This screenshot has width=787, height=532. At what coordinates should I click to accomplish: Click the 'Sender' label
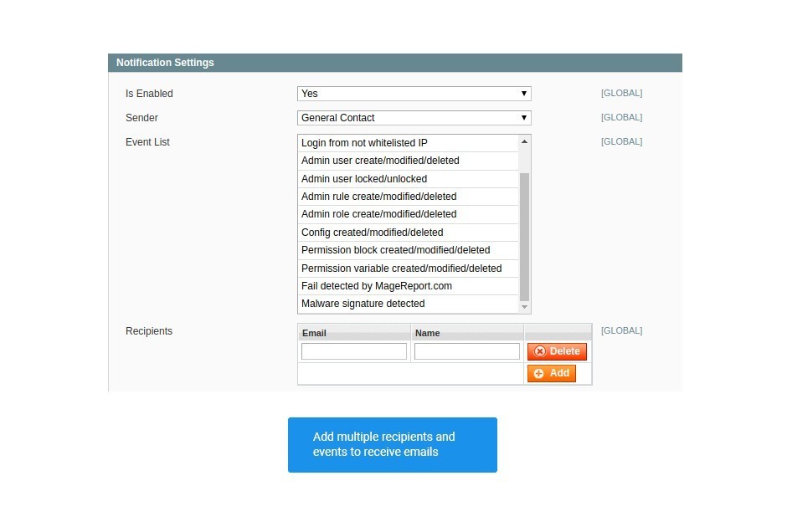141,118
